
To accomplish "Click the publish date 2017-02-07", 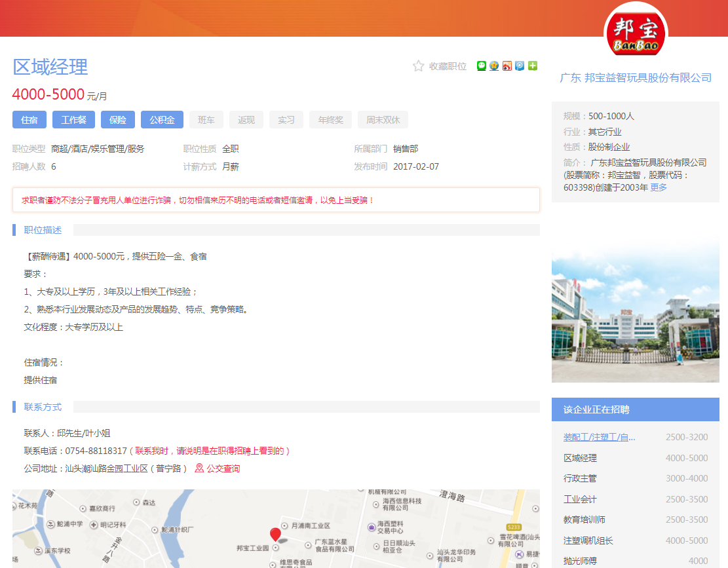I will [416, 166].
